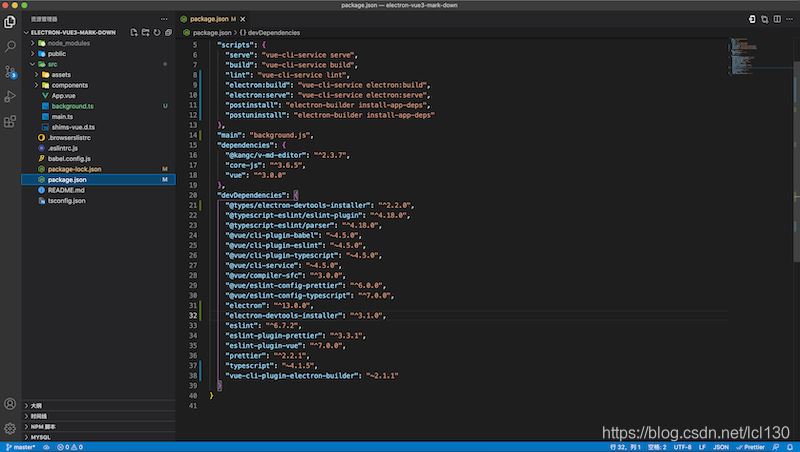Expand the MYSQL panel section
The width and height of the screenshot is (800, 452).
pyautogui.click(x=40, y=437)
